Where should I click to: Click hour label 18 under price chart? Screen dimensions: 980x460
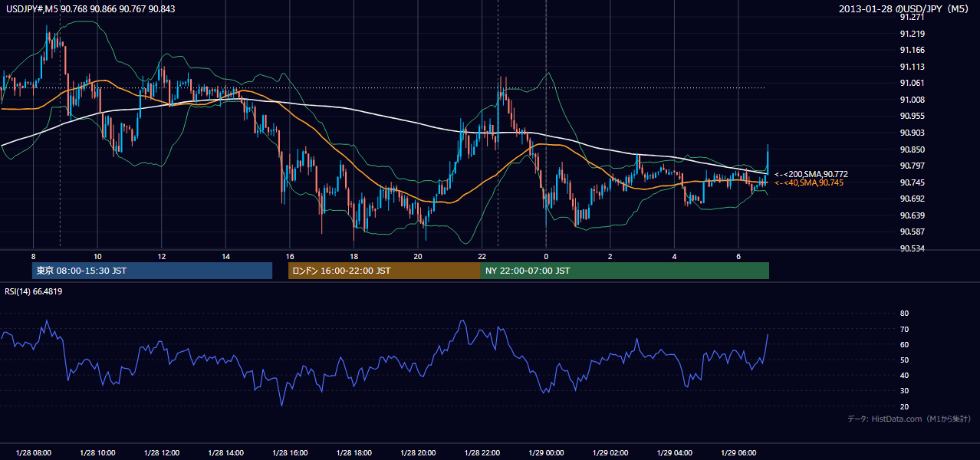point(354,256)
